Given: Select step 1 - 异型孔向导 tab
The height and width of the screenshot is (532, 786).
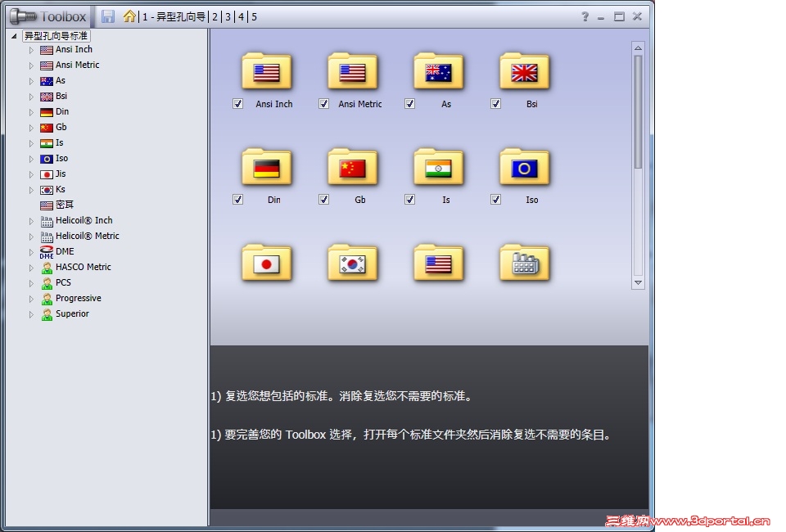Looking at the screenshot, I should (174, 17).
